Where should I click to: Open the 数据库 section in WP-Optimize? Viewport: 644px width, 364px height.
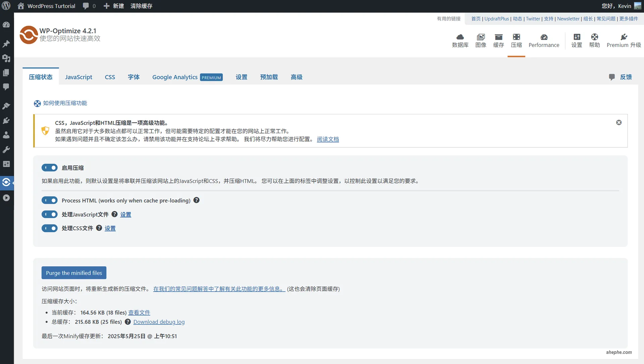(x=460, y=40)
